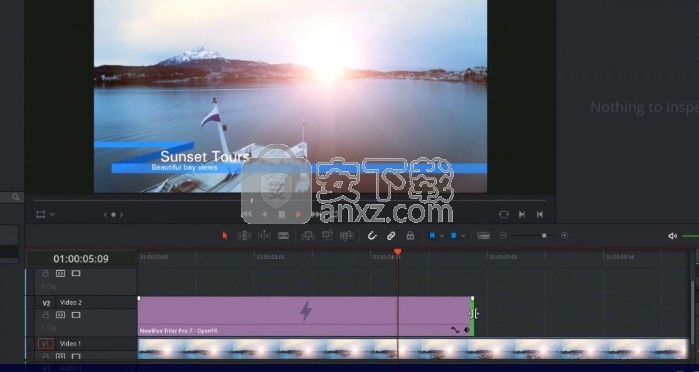Screen dimensions: 699x372
Task: Zoom out timeline with minus button
Action: pos(503,235)
